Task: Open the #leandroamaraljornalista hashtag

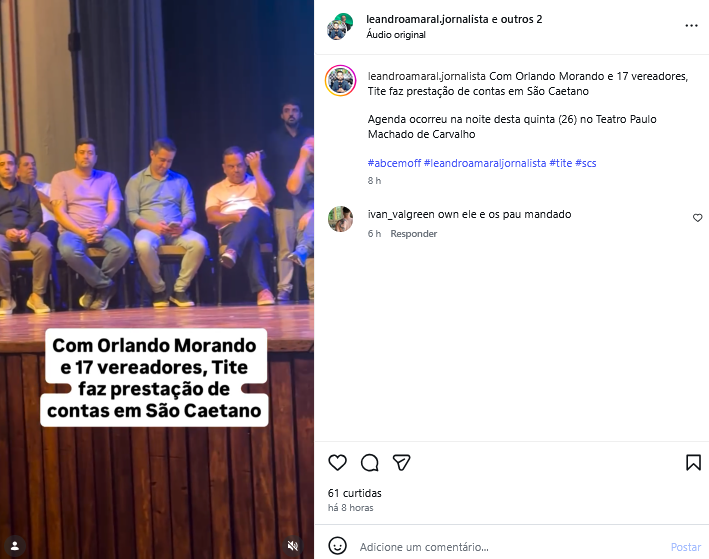Action: pyautogui.click(x=485, y=163)
